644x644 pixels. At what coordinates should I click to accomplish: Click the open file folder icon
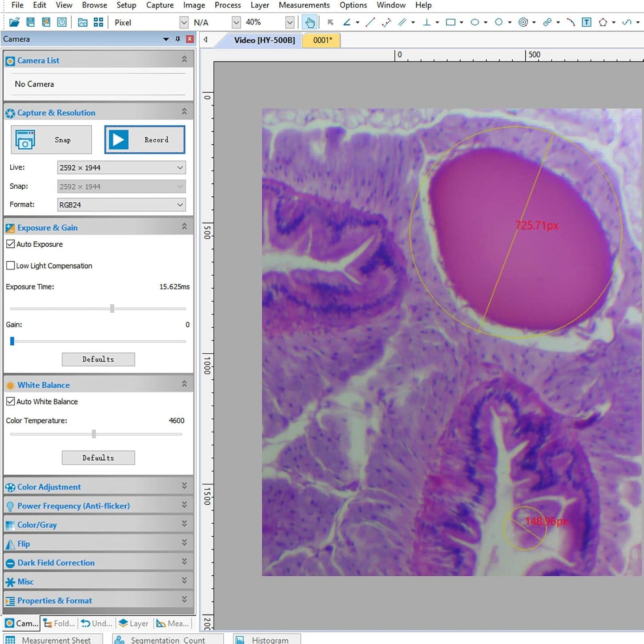pyautogui.click(x=14, y=22)
